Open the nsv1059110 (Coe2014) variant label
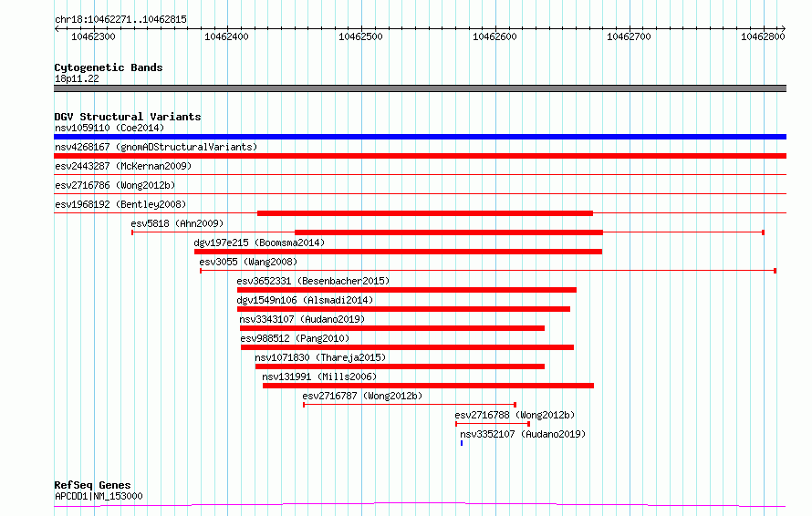The width and height of the screenshot is (812, 516). 109,128
